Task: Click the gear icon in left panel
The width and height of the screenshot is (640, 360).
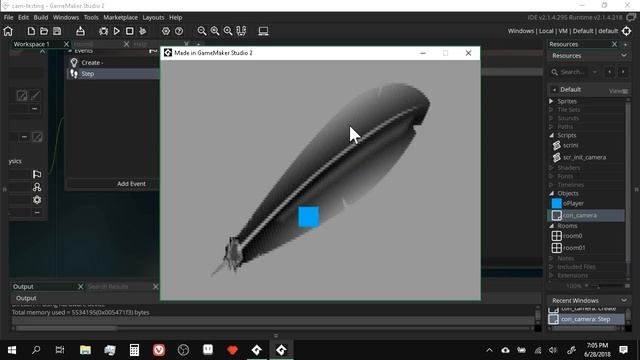Action: (x=37, y=200)
